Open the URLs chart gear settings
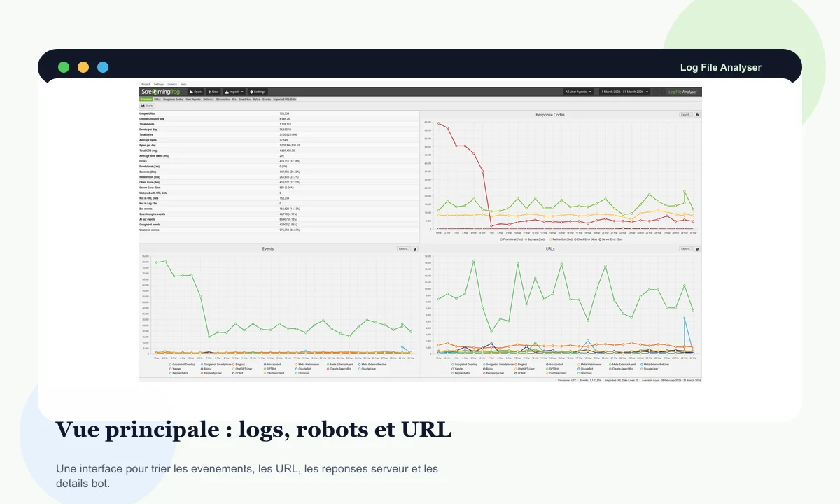This screenshot has height=504, width=840. pyautogui.click(x=697, y=248)
